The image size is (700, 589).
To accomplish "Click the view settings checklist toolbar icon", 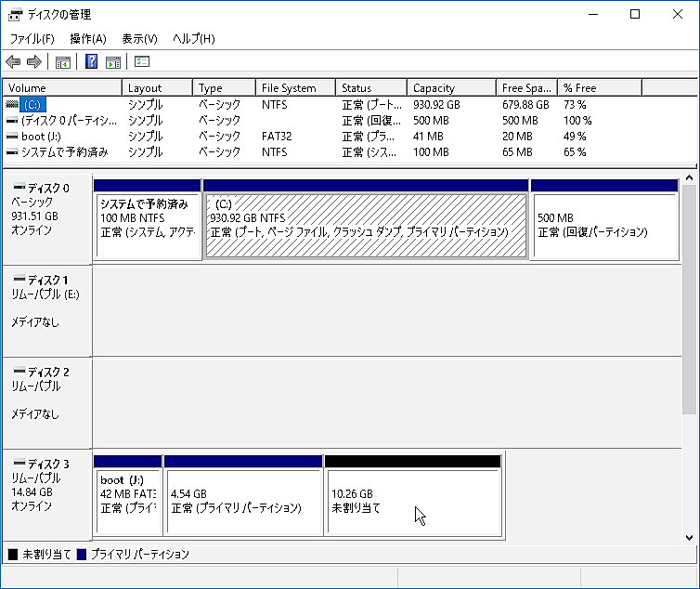I will point(142,62).
